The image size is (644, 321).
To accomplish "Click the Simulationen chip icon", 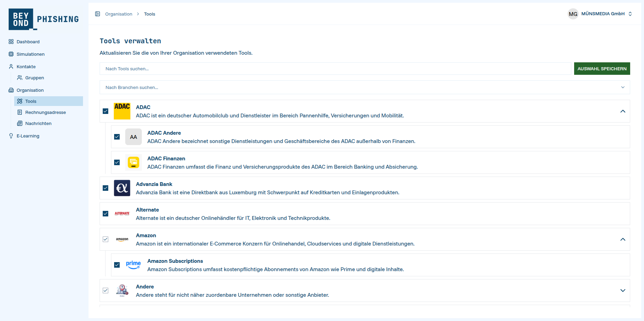I will (11, 54).
